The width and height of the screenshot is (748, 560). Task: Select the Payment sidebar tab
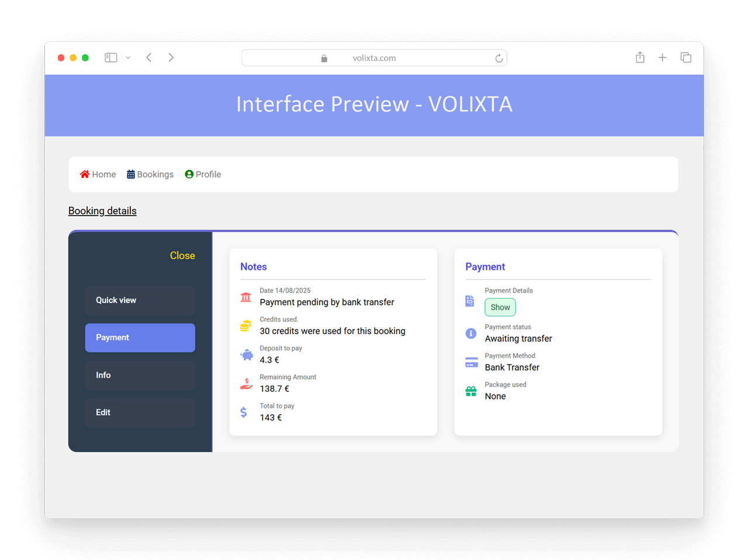140,338
